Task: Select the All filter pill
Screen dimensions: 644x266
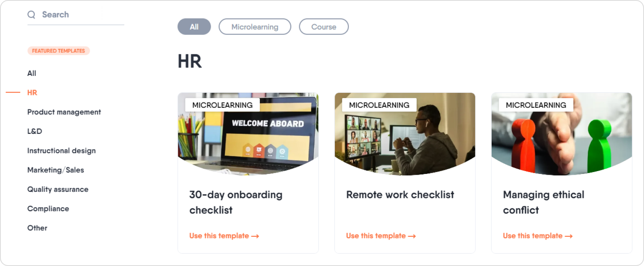Action: pos(194,27)
